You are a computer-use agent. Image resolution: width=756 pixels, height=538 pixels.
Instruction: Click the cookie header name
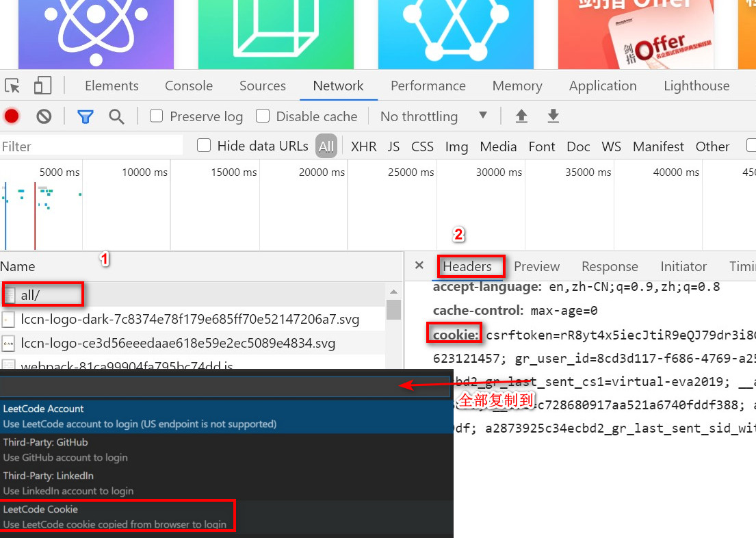point(455,335)
